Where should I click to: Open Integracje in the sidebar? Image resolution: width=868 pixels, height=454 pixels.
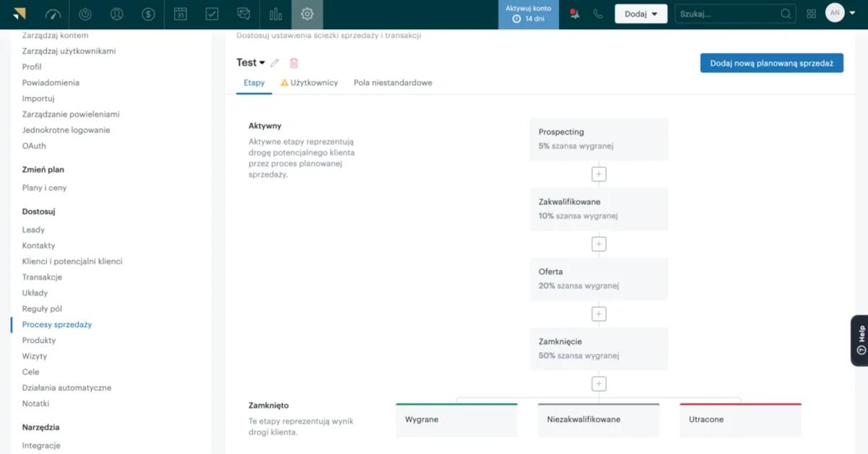tap(41, 445)
